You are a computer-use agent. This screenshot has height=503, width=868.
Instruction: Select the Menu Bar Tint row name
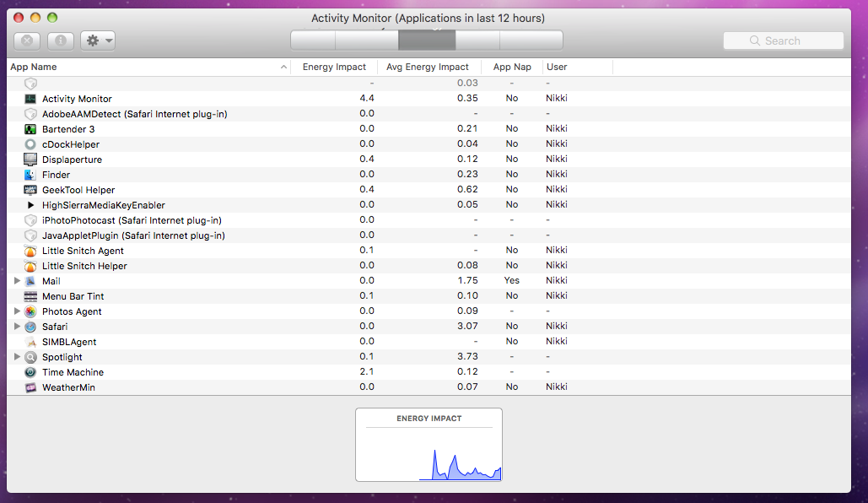click(x=73, y=296)
